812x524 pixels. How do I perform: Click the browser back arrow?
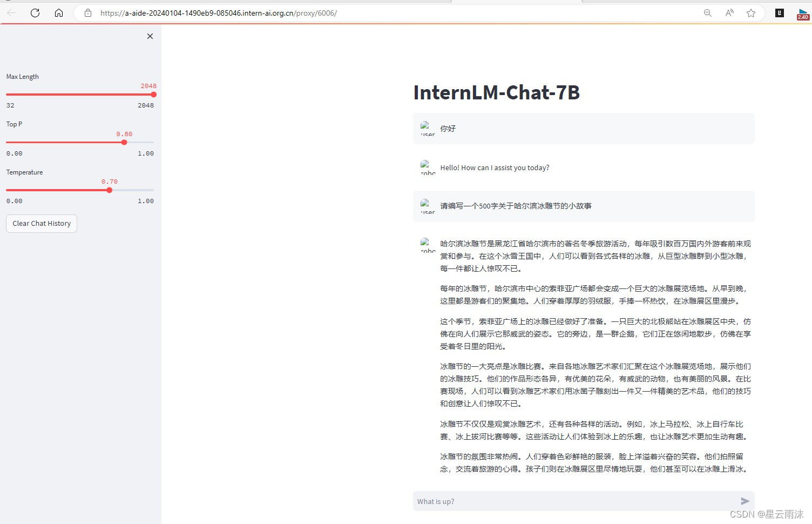(x=11, y=13)
